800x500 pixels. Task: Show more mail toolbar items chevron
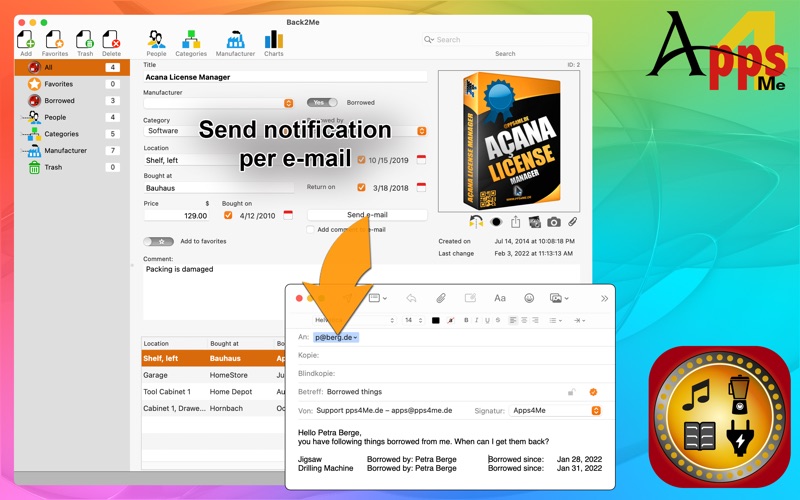click(605, 298)
